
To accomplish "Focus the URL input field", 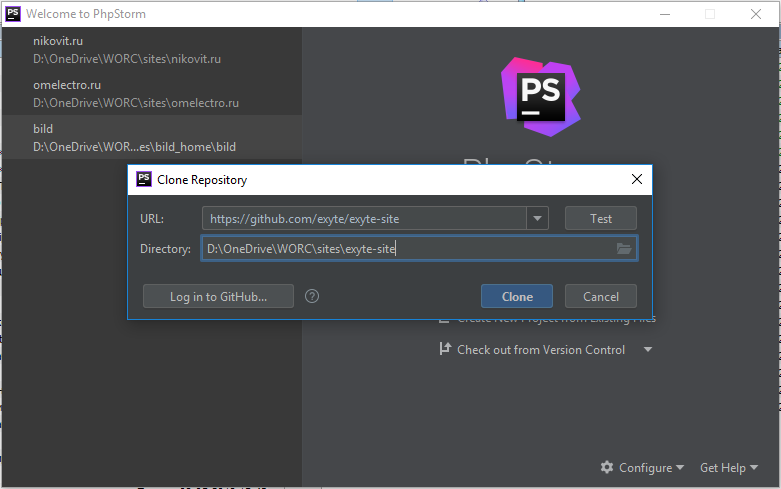I will (x=364, y=218).
